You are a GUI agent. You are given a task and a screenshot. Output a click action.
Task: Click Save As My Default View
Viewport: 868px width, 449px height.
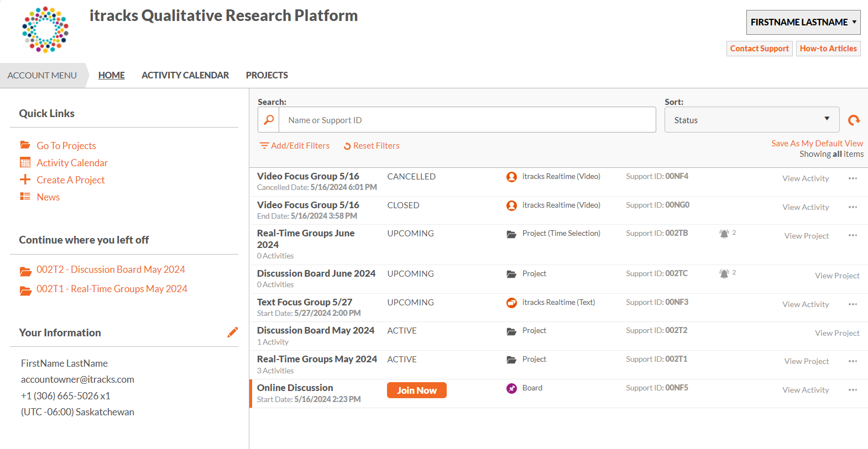pos(817,143)
